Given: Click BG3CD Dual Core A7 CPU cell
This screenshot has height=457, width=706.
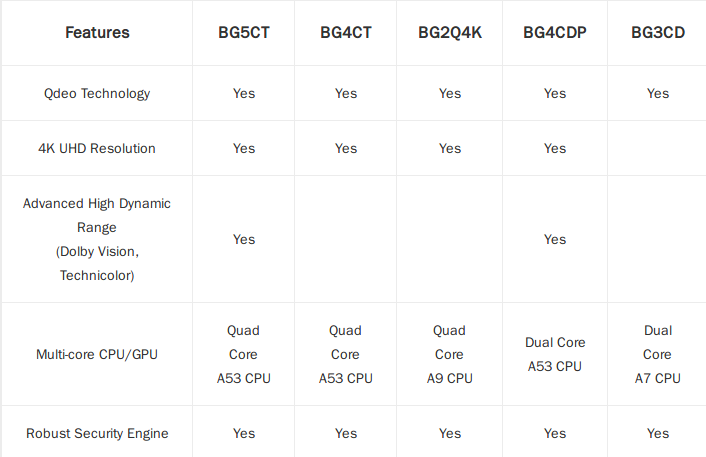Looking at the screenshot, I should coord(658,354).
